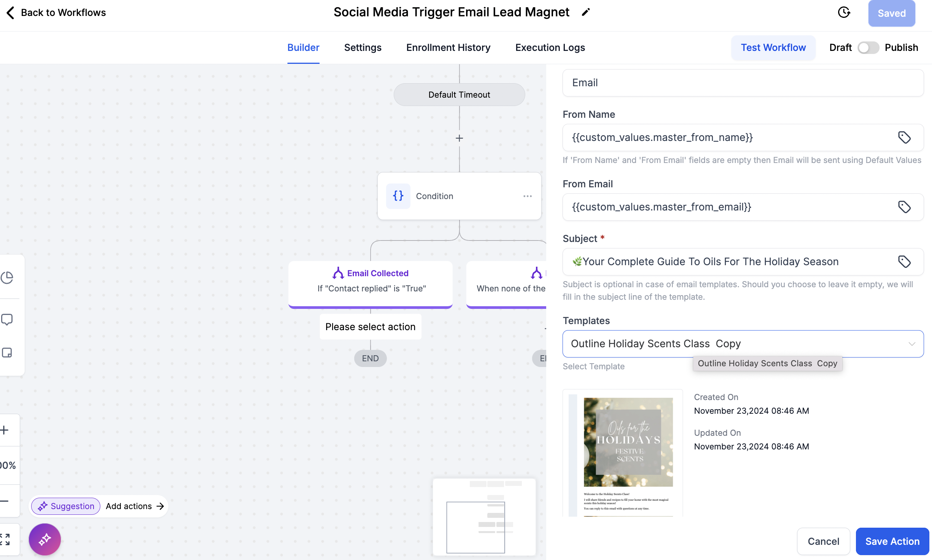Open version history clock icon
This screenshot has height=560, width=932.
[x=844, y=13]
